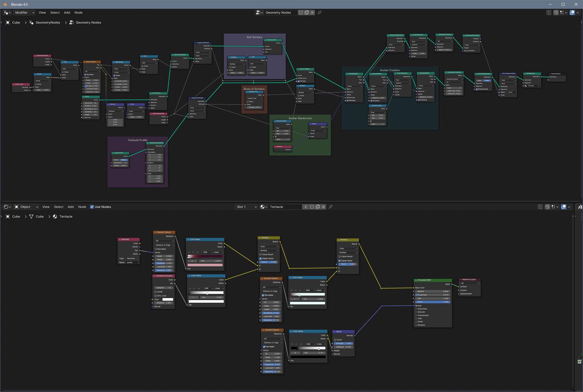Pin the Tentacle shader node tree
Image resolution: width=583 pixels, height=392 pixels.
tap(330, 207)
